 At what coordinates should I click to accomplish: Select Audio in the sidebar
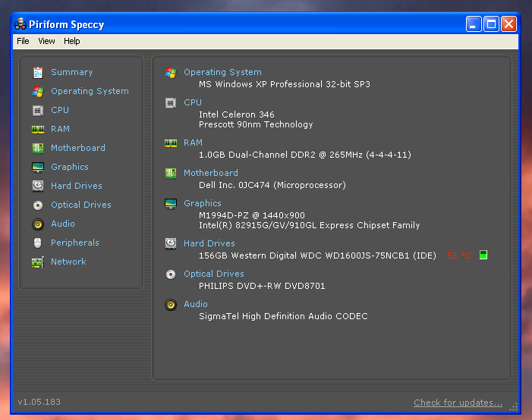click(x=63, y=224)
